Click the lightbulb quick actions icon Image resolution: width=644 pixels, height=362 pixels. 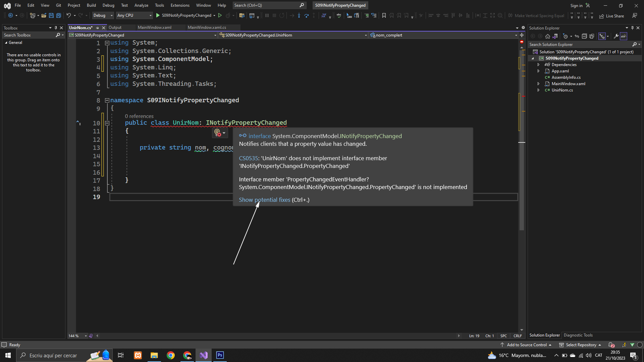(218, 133)
